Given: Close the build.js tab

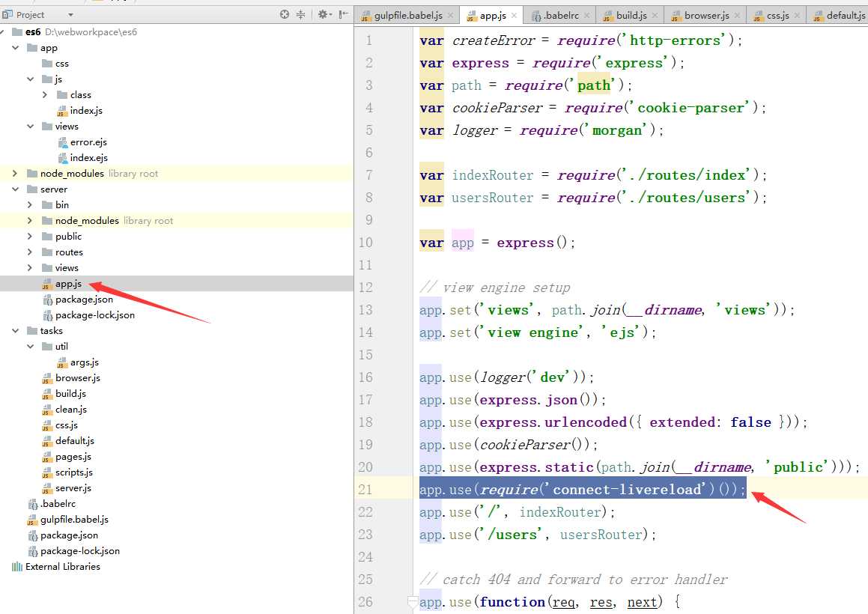Looking at the screenshot, I should 655,16.
